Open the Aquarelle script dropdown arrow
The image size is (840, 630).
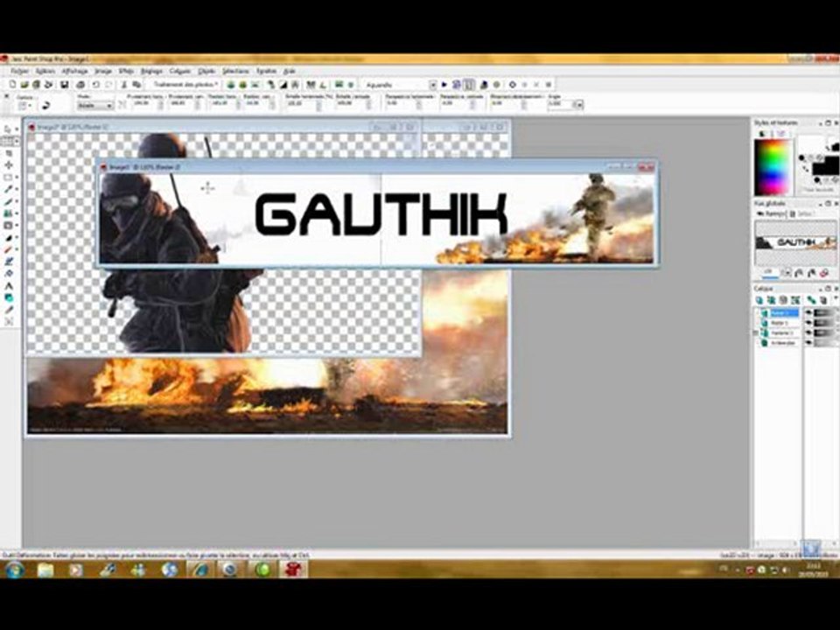[x=433, y=85]
